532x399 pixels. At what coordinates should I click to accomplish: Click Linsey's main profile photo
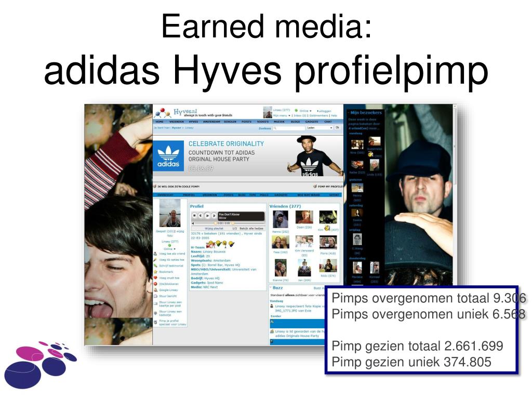170,214
